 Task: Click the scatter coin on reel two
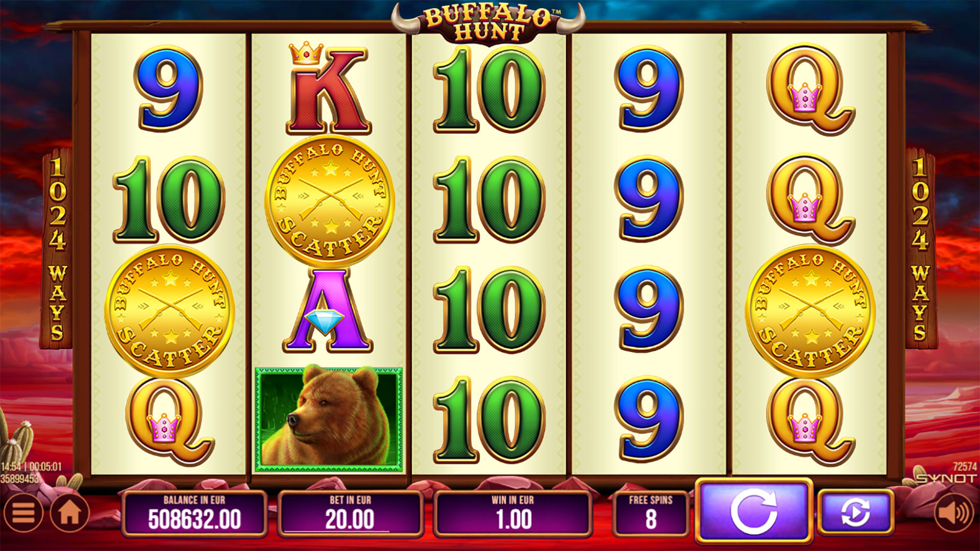(330, 201)
